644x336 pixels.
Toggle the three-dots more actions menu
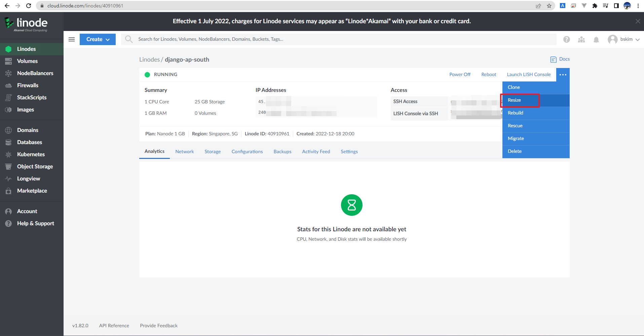coord(563,75)
